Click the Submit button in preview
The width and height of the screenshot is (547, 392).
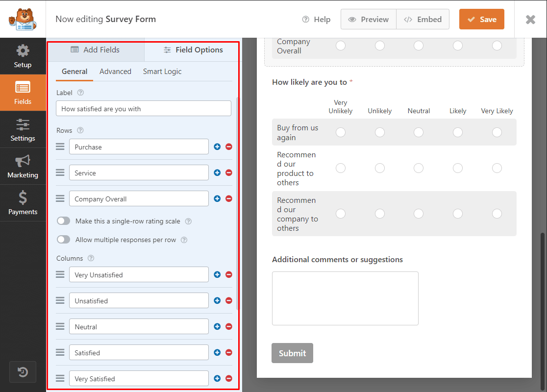(x=292, y=353)
